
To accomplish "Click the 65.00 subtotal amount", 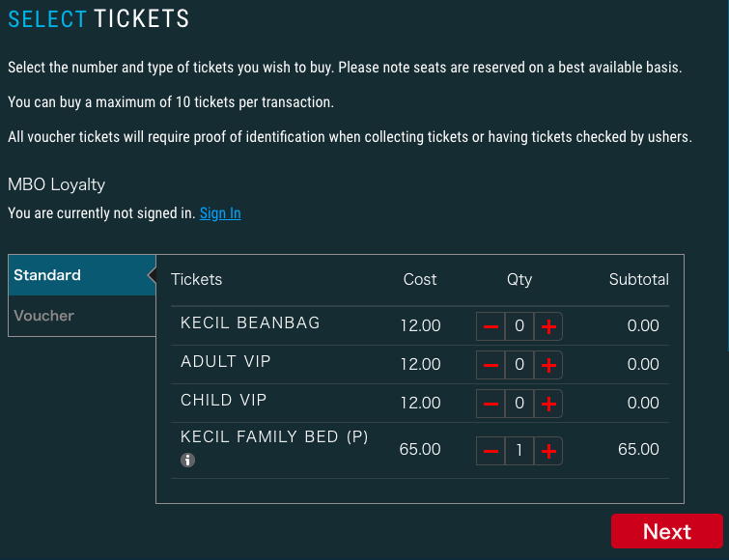I will coord(638,450).
